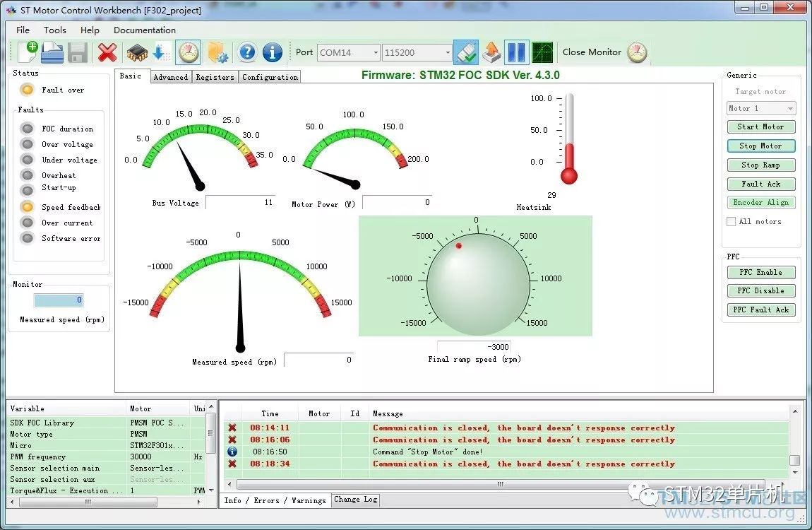
Task: Select the 'PWM frequency' variable row
Action: pyautogui.click(x=107, y=457)
